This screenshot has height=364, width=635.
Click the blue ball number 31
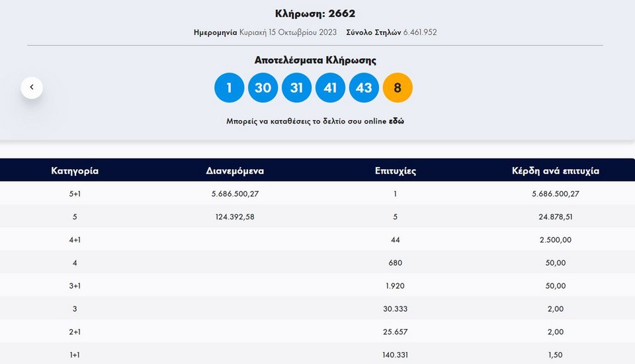296,88
